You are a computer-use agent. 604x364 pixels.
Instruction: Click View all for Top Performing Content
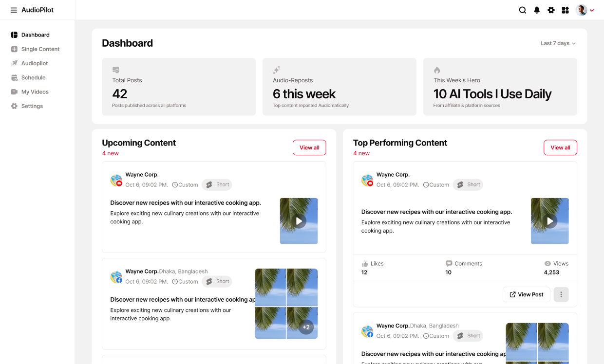560,147
